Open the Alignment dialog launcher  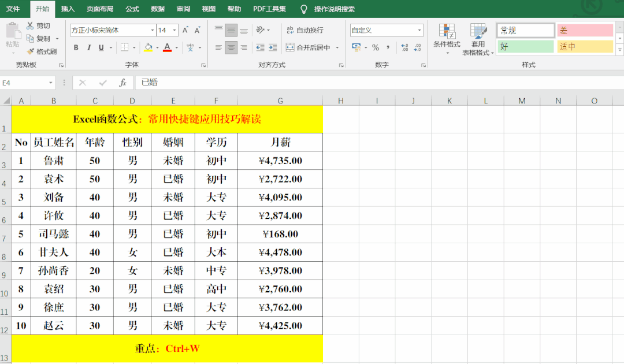click(x=341, y=65)
